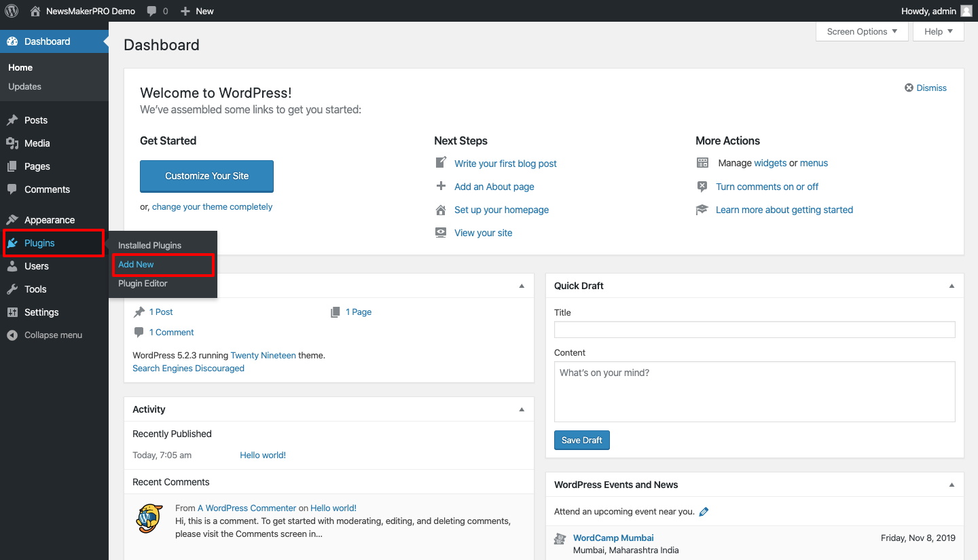Open the Help dropdown tab

(x=939, y=31)
